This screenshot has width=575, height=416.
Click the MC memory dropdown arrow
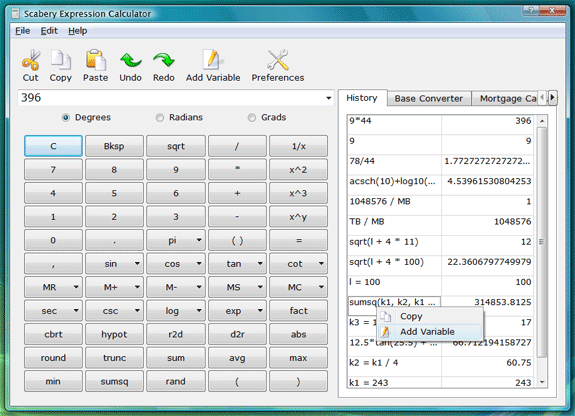(x=321, y=287)
